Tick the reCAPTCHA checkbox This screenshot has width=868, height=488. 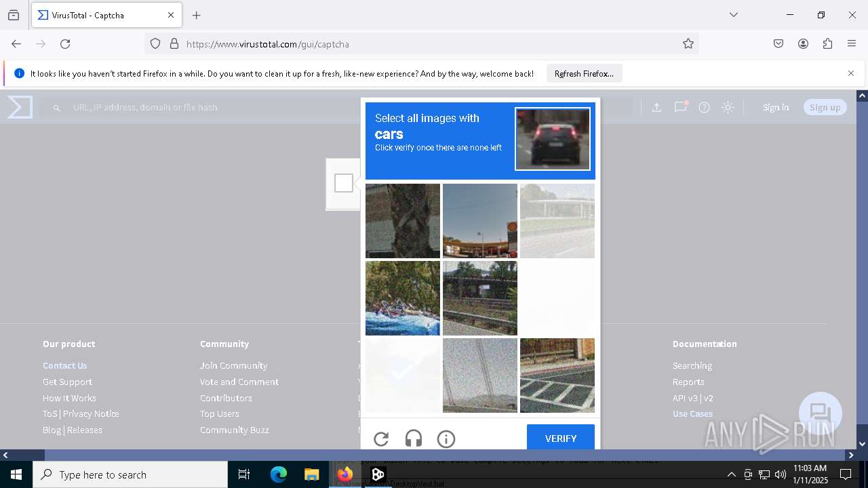(x=344, y=183)
